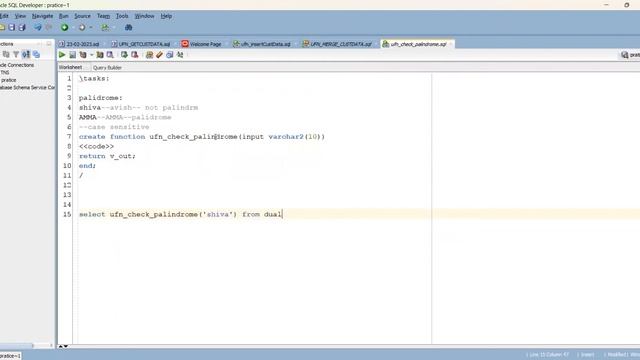Click the Commit icon
This screenshot has width=640, height=360.
coord(124,55)
